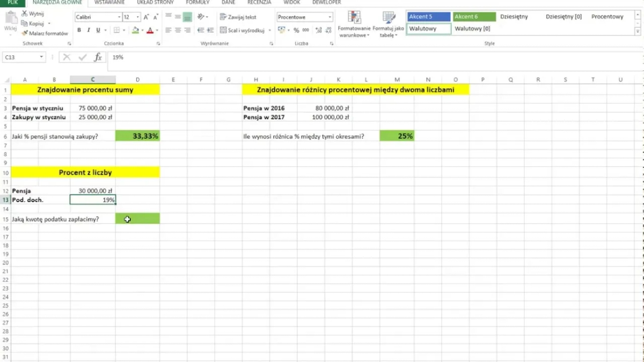Open the WSTAWIANIE ribbon tab
Viewport: 644px width, 362px height.
(x=109, y=3)
